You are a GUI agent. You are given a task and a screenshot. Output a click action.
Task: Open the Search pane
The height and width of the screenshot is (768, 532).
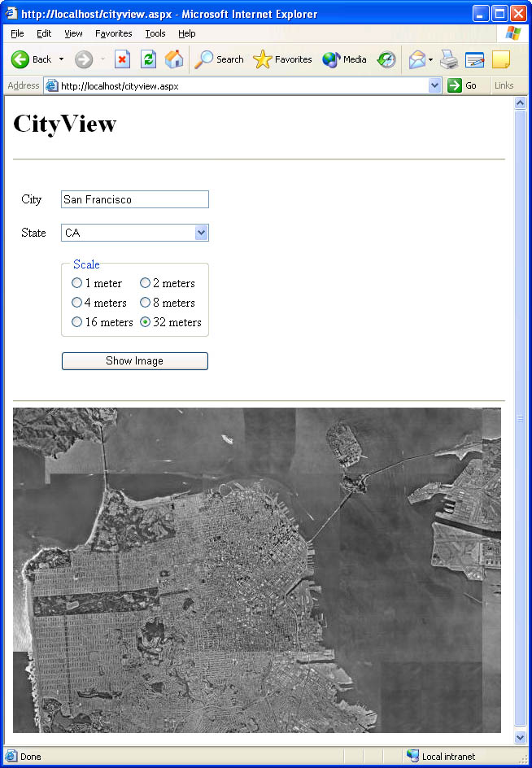click(219, 59)
